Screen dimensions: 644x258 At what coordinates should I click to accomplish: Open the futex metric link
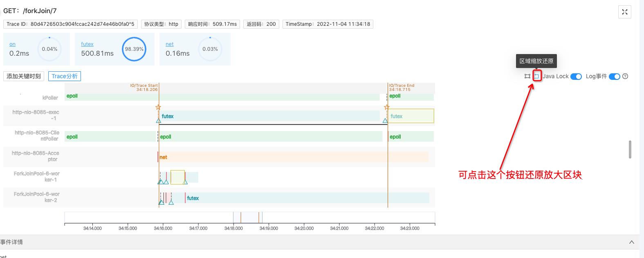[x=87, y=44]
